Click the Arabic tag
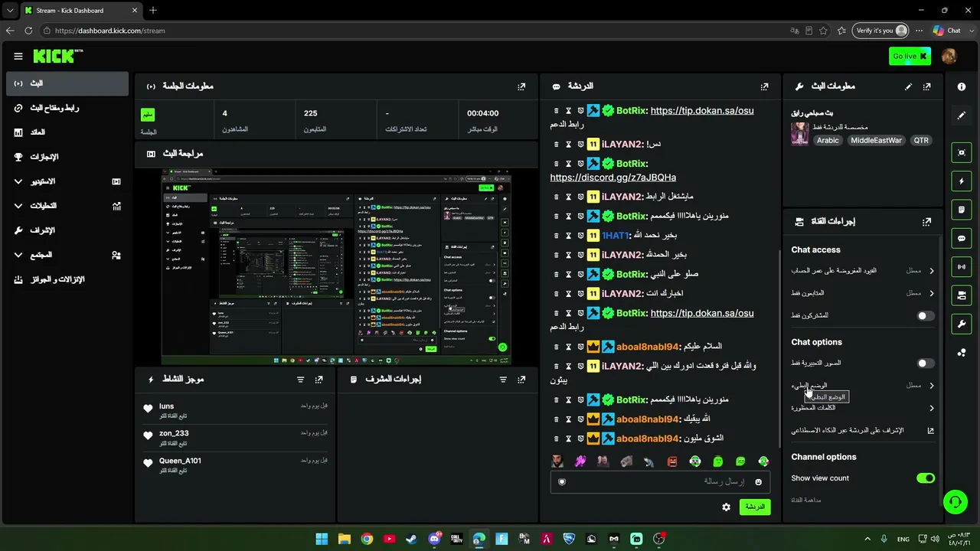Image resolution: width=980 pixels, height=551 pixels. 828,141
